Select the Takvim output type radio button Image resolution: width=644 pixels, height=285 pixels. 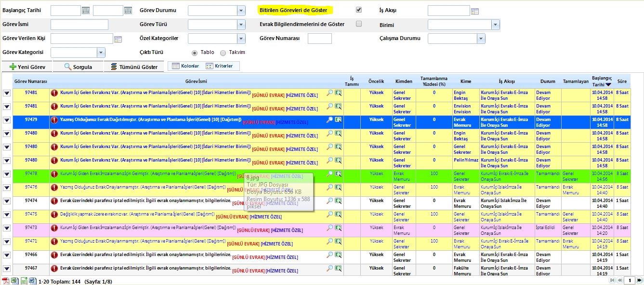pyautogui.click(x=223, y=53)
